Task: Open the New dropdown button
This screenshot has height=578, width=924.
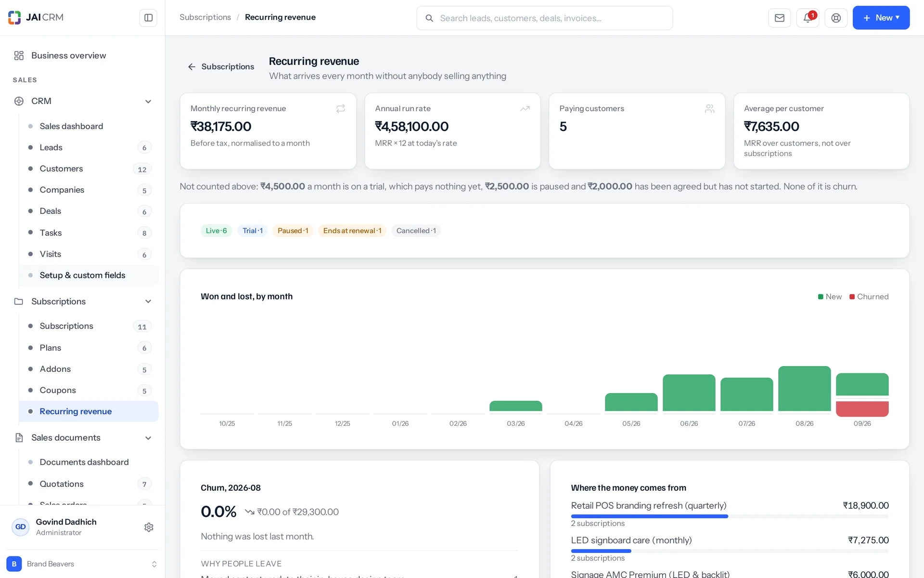Action: [x=881, y=18]
